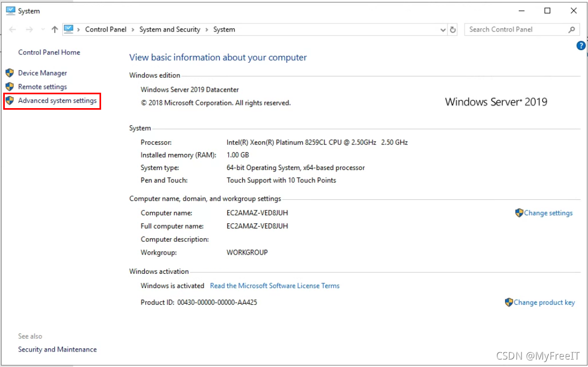Viewport: 588px width, 367px height.
Task: Click the Forward navigation arrow
Action: (29, 30)
